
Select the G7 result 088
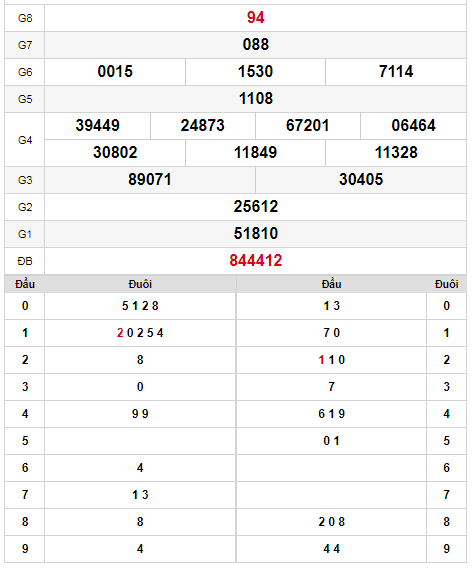tap(255, 45)
